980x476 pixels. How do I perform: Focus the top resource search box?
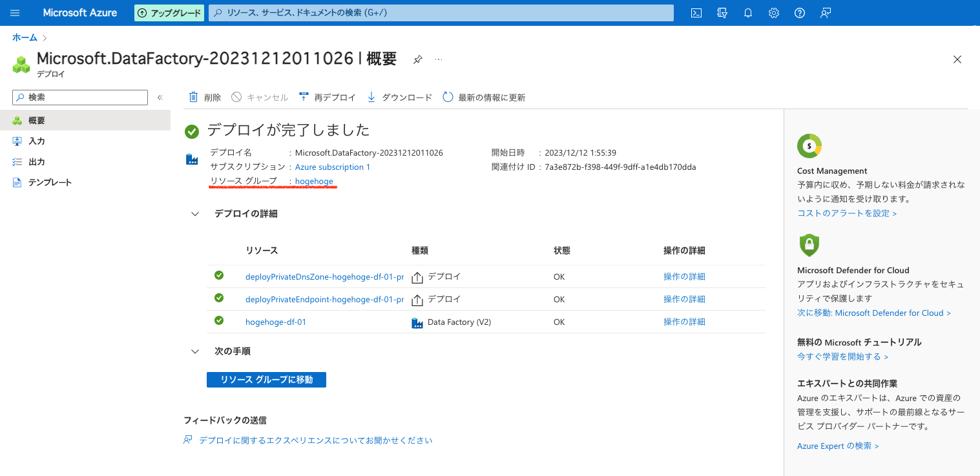point(441,13)
